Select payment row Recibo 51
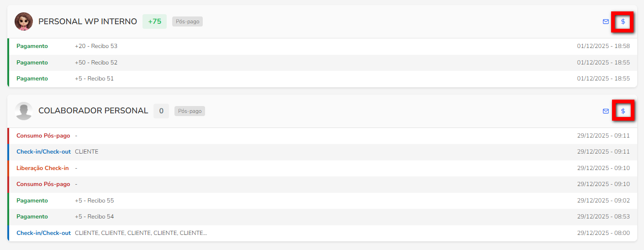 coord(94,79)
